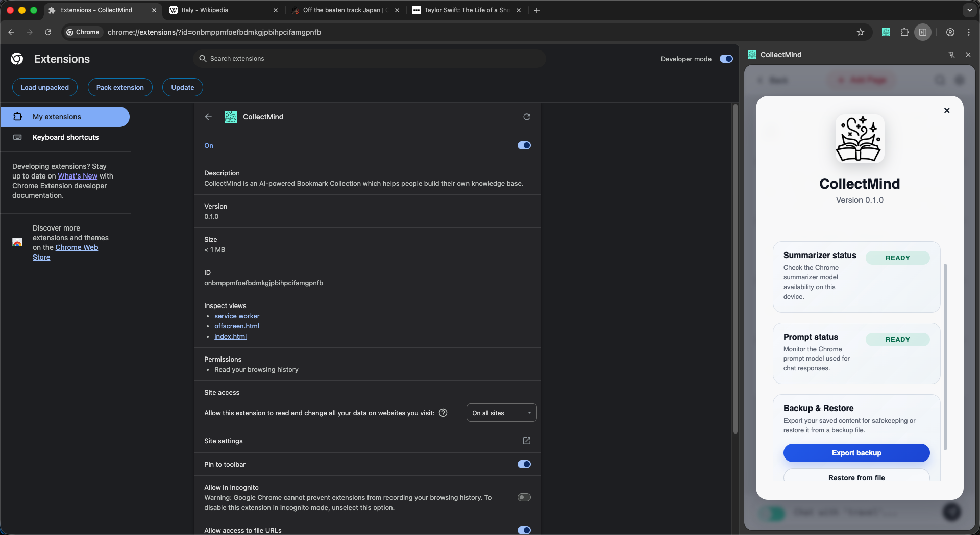980x535 pixels.
Task: Click the Update button
Action: click(183, 87)
